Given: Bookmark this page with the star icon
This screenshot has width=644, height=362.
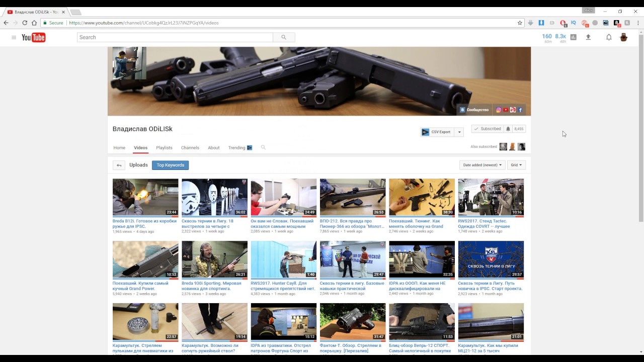Looking at the screenshot, I should [x=520, y=23].
